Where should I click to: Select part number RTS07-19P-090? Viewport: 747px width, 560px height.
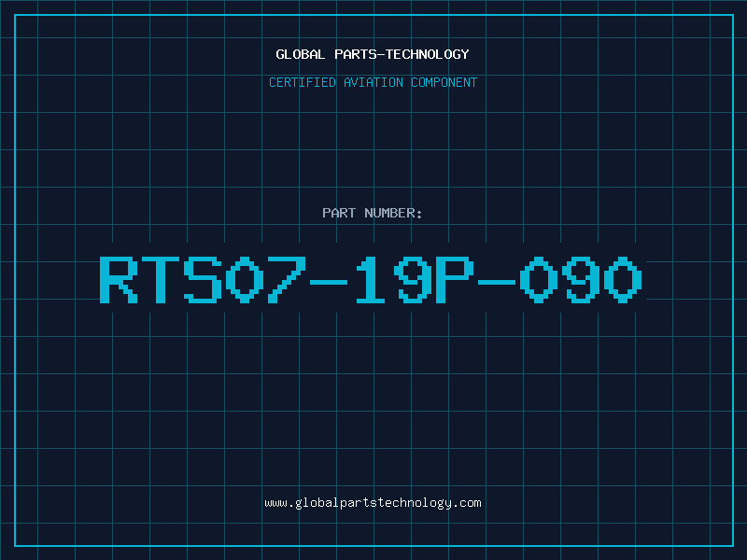click(x=371, y=279)
